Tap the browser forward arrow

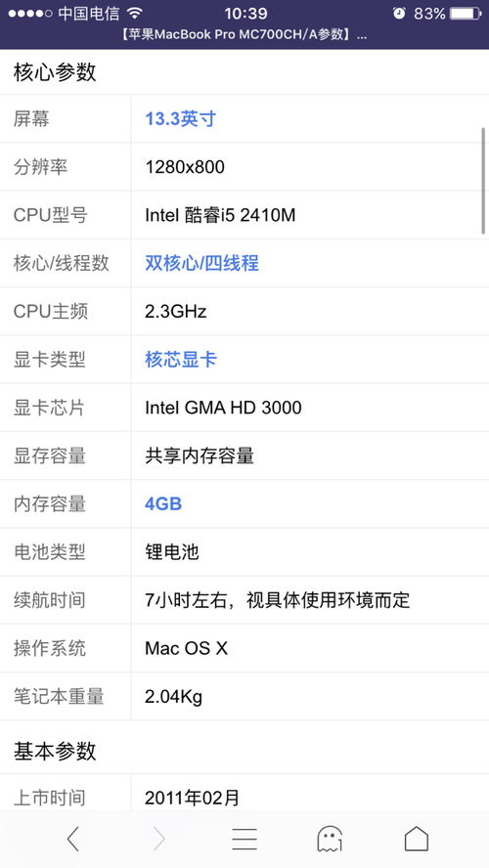pos(159,839)
